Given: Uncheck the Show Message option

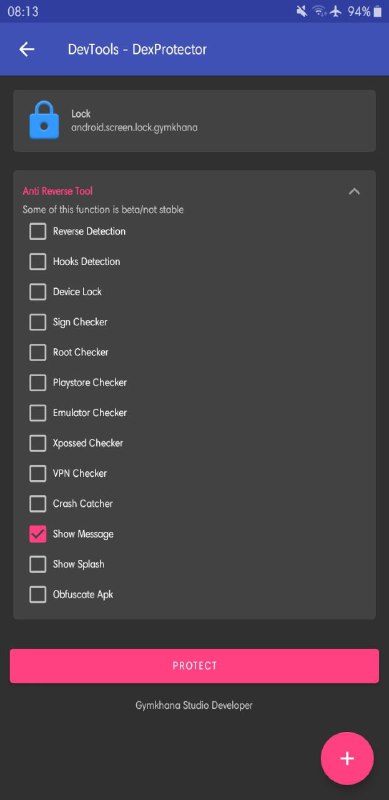Looking at the screenshot, I should pyautogui.click(x=38, y=534).
